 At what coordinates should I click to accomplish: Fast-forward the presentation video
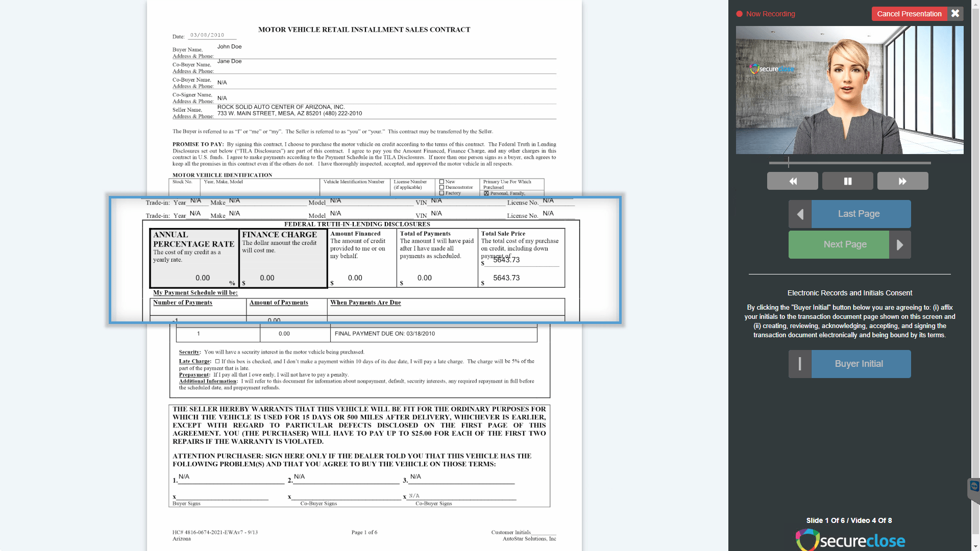[902, 181]
